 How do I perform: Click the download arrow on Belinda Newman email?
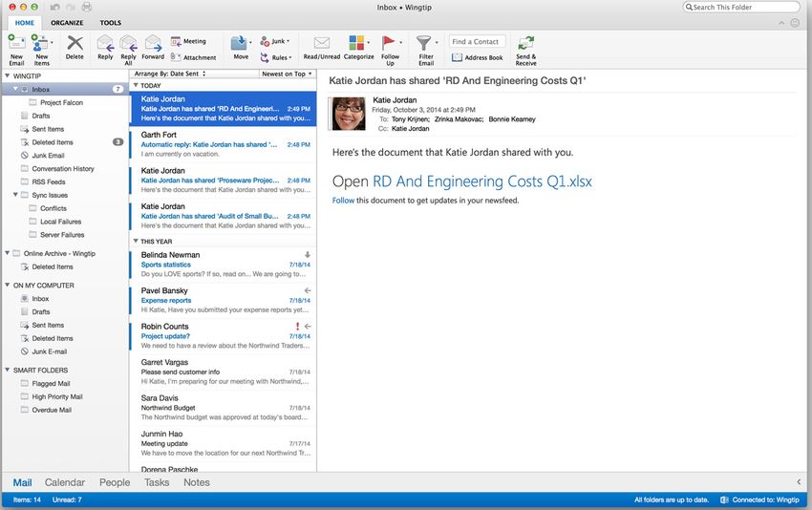point(307,255)
